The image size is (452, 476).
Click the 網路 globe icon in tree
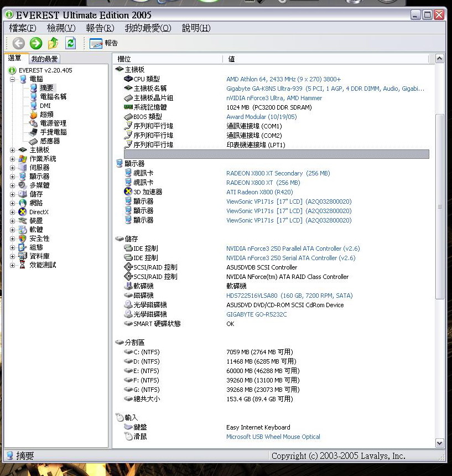pos(23,203)
